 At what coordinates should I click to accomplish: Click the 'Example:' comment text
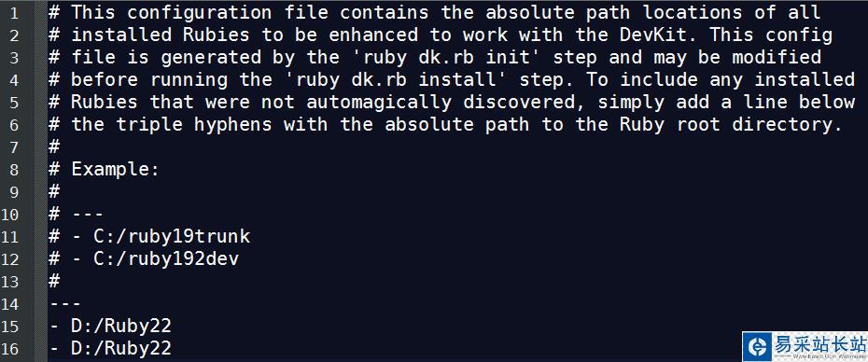coord(115,170)
